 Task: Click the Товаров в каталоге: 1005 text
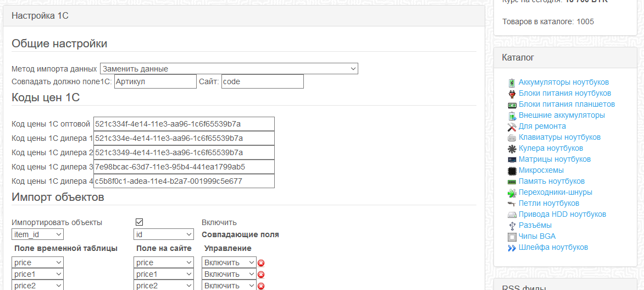pos(548,22)
